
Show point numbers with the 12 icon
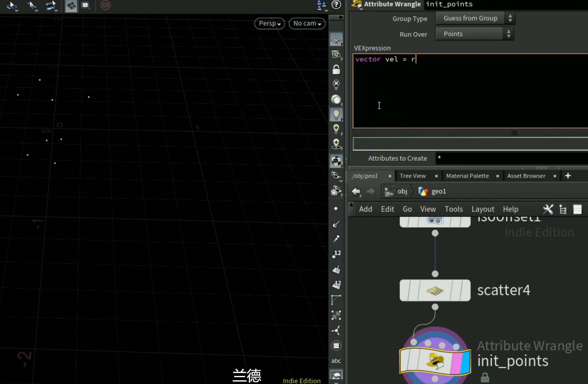(336, 254)
